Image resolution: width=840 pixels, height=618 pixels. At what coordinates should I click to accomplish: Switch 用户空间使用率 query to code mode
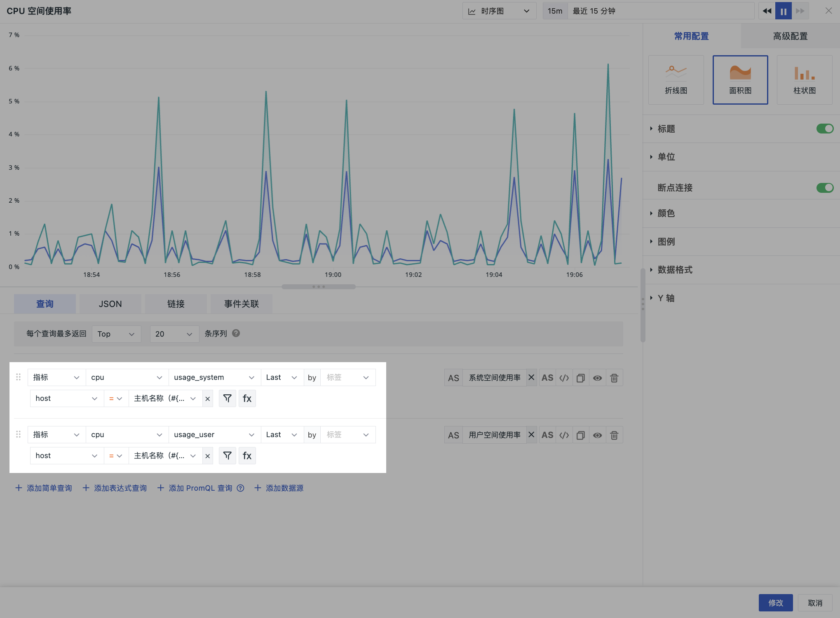point(564,435)
